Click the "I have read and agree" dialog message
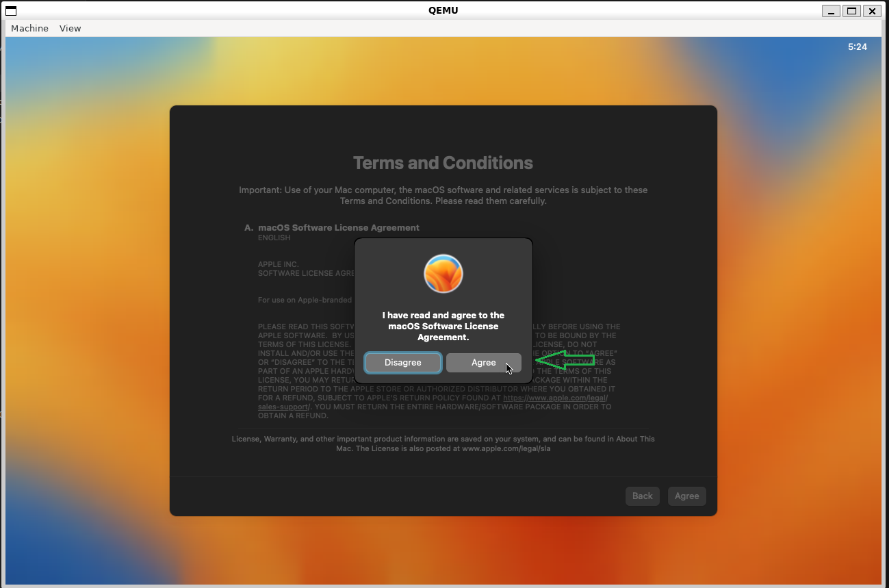 [443, 327]
